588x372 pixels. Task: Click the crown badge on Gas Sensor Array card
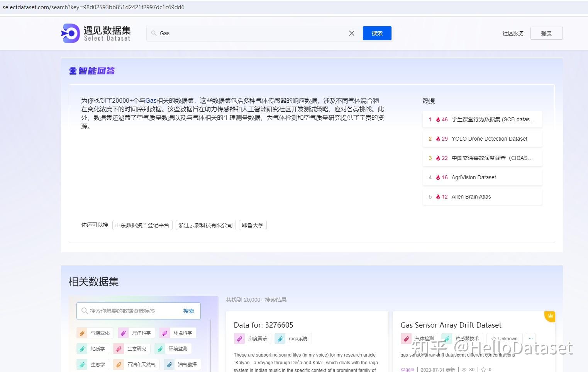(549, 316)
